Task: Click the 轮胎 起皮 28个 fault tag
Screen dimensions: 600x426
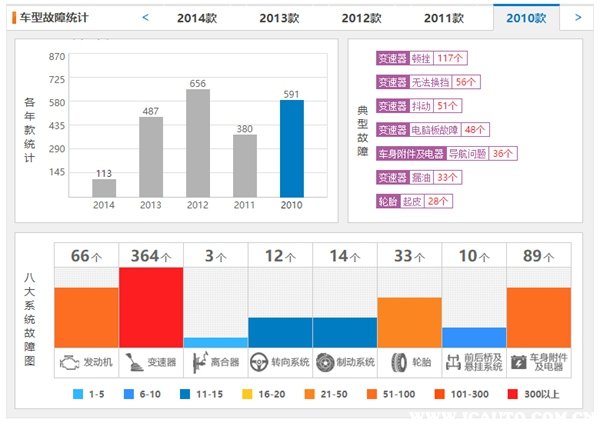Action: coord(413,201)
